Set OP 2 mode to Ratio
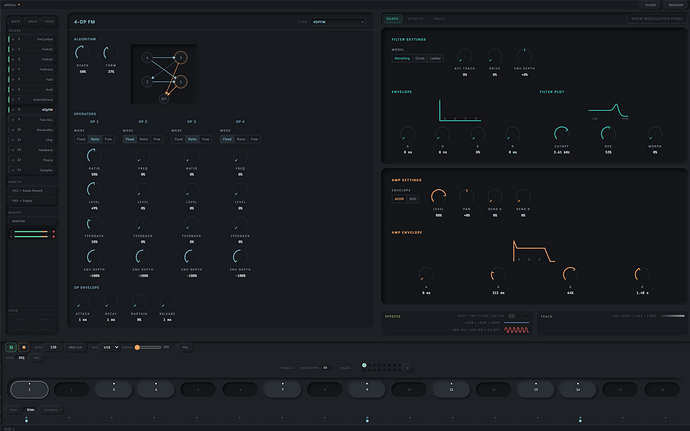The width and height of the screenshot is (690, 431). click(x=143, y=139)
